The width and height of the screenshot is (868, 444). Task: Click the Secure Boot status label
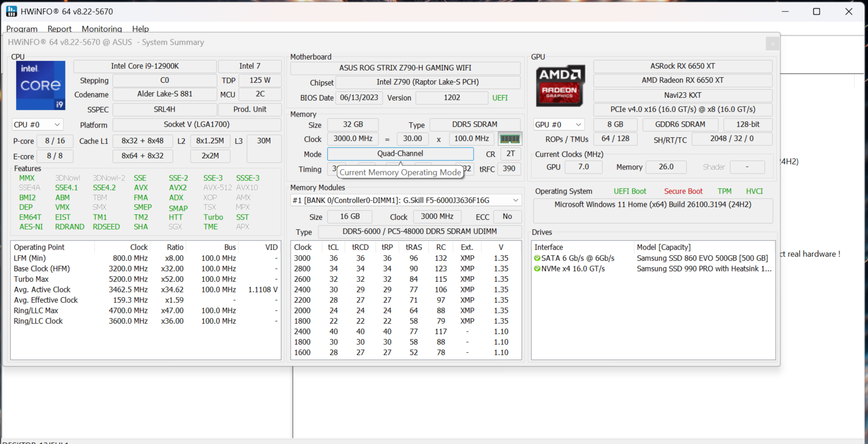click(x=683, y=191)
